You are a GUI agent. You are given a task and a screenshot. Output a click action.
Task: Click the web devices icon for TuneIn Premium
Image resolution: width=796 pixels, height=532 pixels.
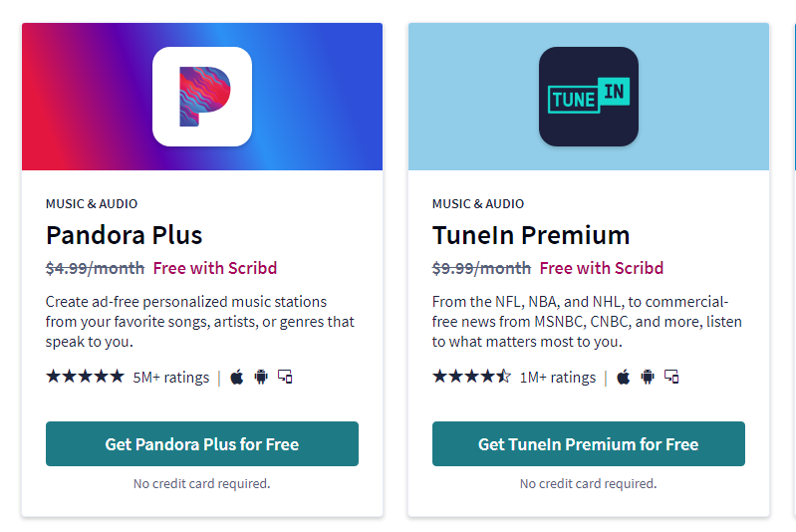click(671, 377)
